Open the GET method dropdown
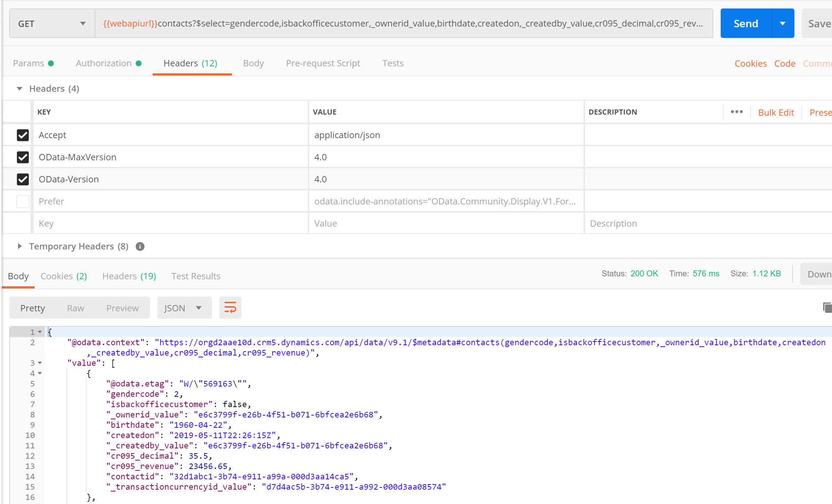The image size is (832, 504). pyautogui.click(x=52, y=24)
